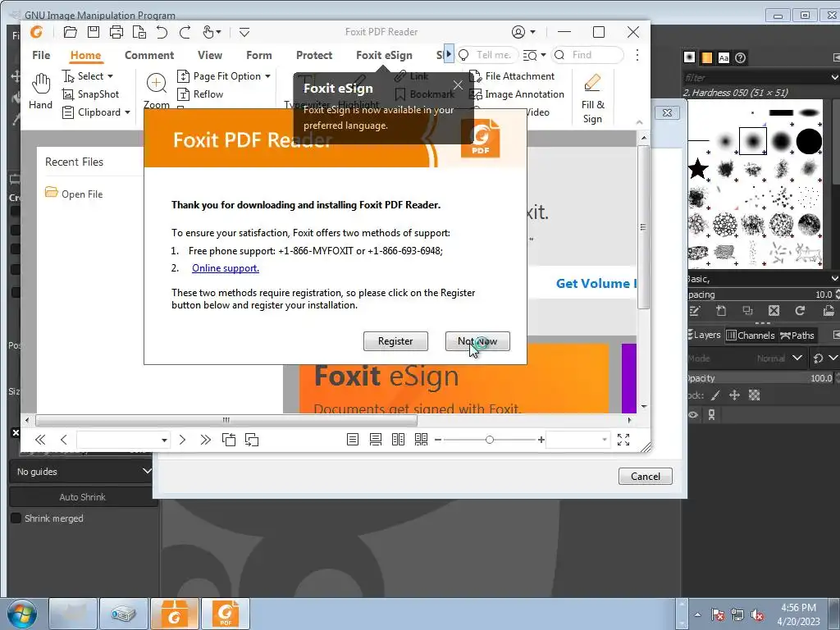The height and width of the screenshot is (630, 840).
Task: Toggle layer visibility eye icon in GIMP
Action: tap(693, 414)
